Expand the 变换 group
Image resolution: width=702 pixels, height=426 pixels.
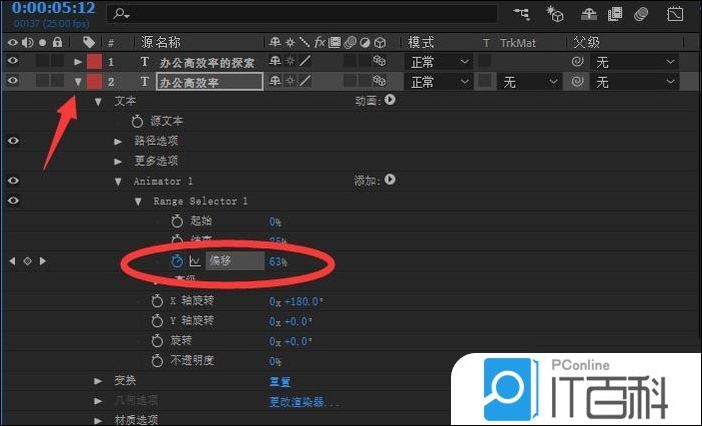point(98,381)
